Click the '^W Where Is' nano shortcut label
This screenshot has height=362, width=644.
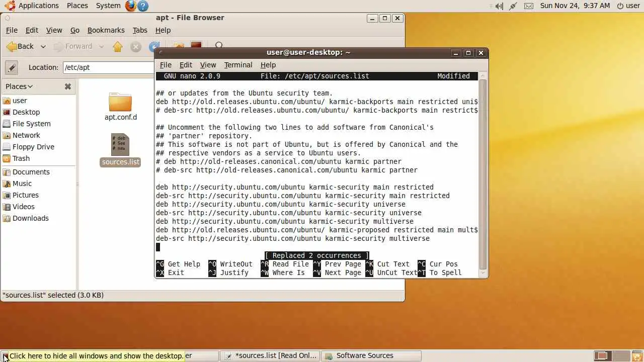click(x=283, y=273)
